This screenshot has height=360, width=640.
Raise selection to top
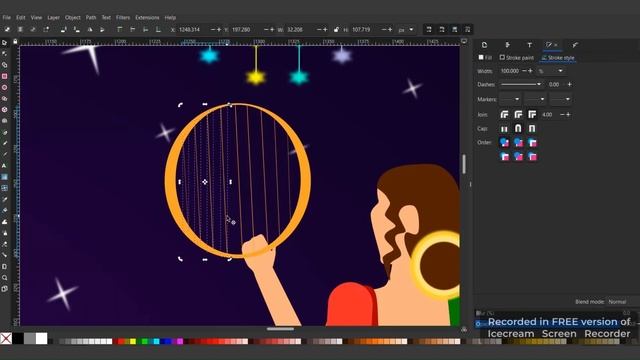click(x=120, y=29)
